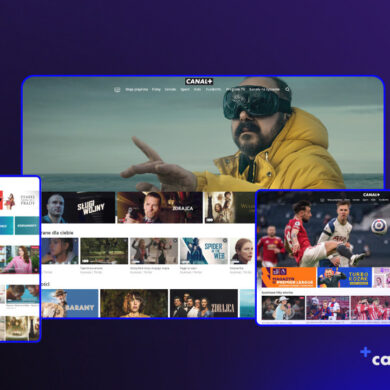Viewport: 390px width, 390px height.
Task: Click the CANAL+ logo in sports window
Action: [x=371, y=195]
